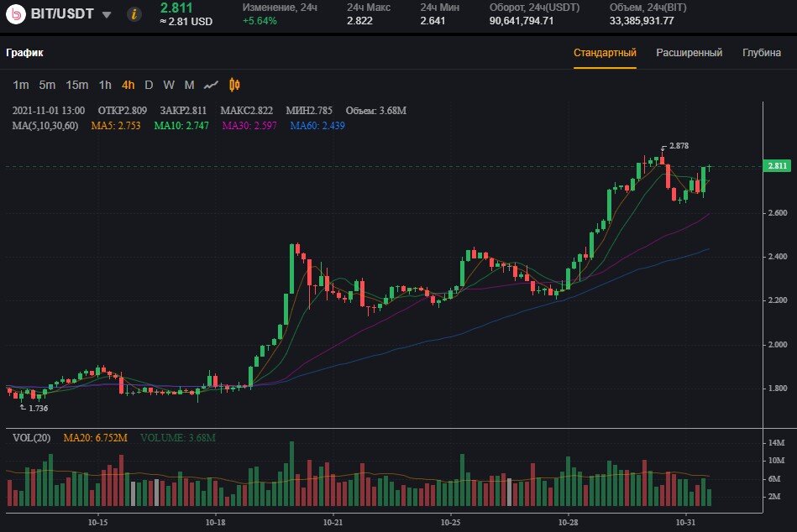The width and height of the screenshot is (797, 532).
Task: Click the 10-28 date axis label
Action: [569, 523]
